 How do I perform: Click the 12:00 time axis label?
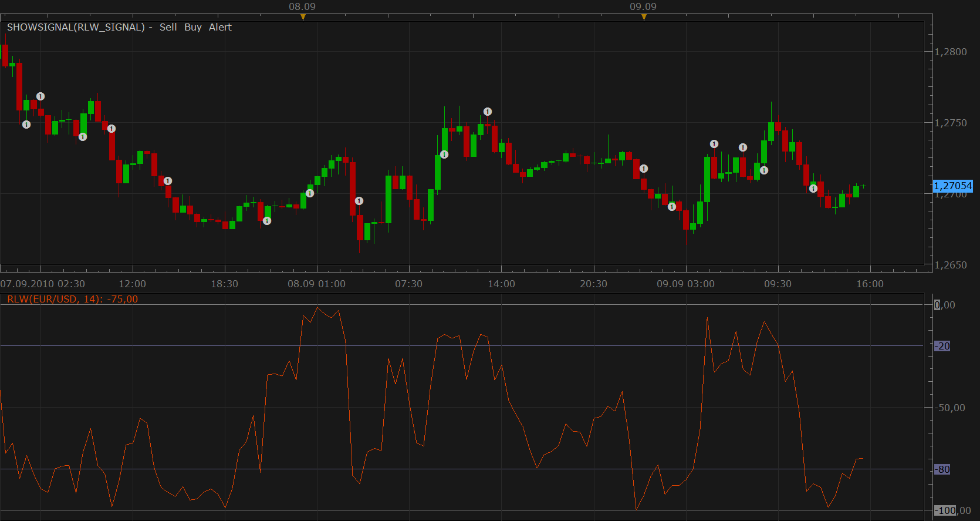pos(133,284)
